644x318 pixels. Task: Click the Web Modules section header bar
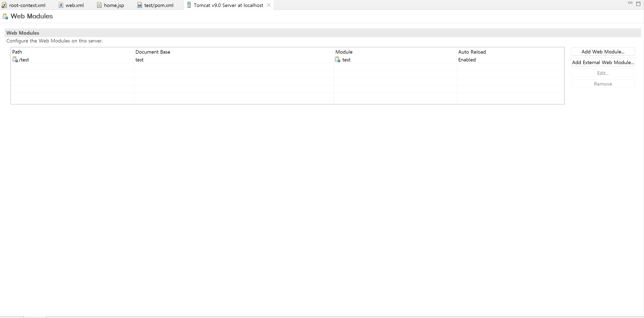point(323,33)
